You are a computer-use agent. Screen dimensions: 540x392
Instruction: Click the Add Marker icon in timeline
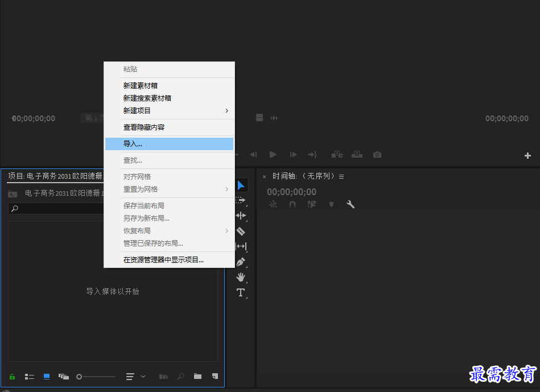(331, 204)
